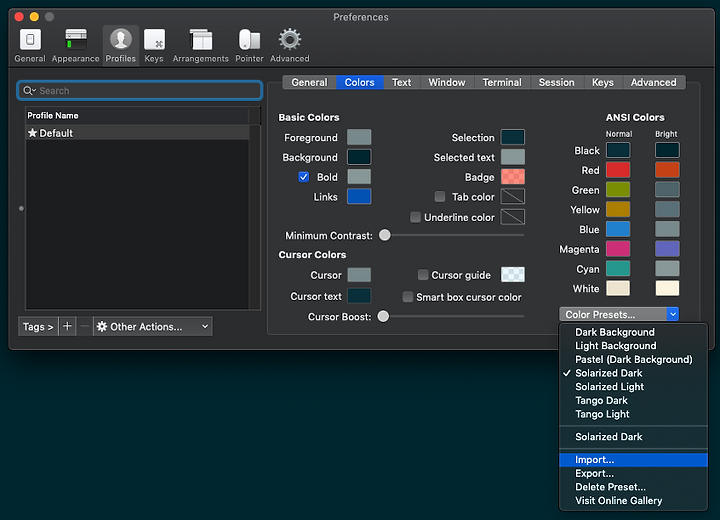The image size is (720, 520).
Task: Click the Profile Name column header
Action: pos(137,115)
